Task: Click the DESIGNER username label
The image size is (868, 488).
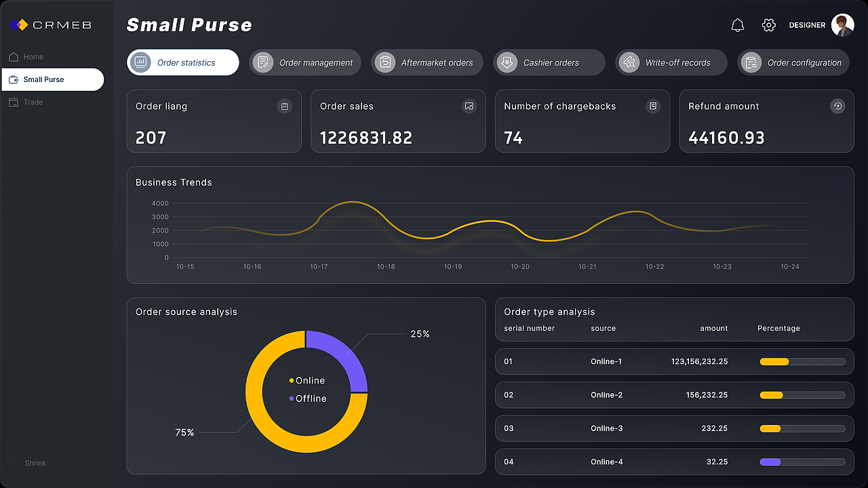Action: 807,25
